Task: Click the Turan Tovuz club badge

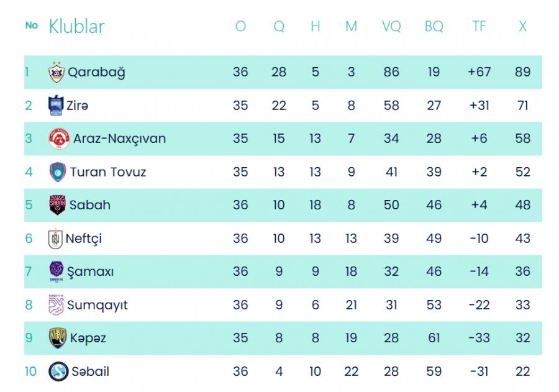Action: [x=58, y=172]
